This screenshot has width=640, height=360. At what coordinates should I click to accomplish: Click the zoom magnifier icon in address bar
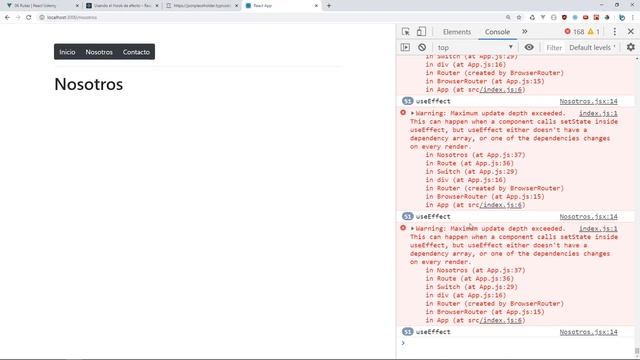coord(508,18)
